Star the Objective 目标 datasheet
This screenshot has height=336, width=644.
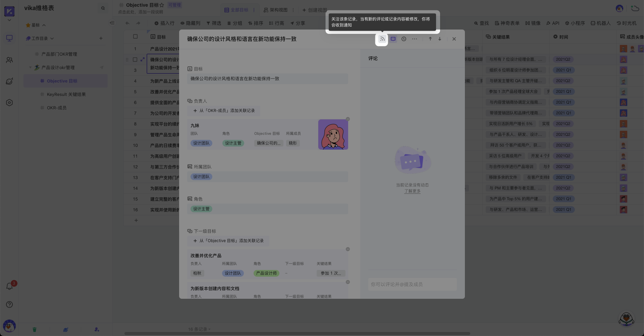pos(162,5)
